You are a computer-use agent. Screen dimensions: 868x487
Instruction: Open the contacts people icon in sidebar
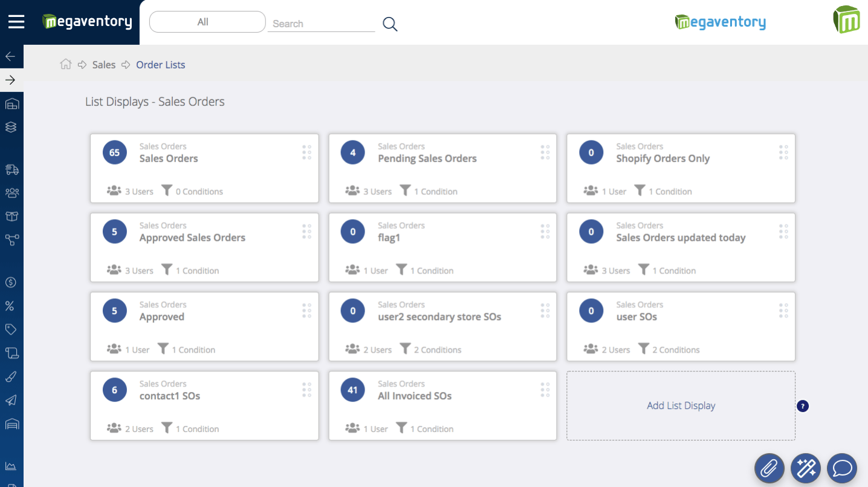click(11, 192)
